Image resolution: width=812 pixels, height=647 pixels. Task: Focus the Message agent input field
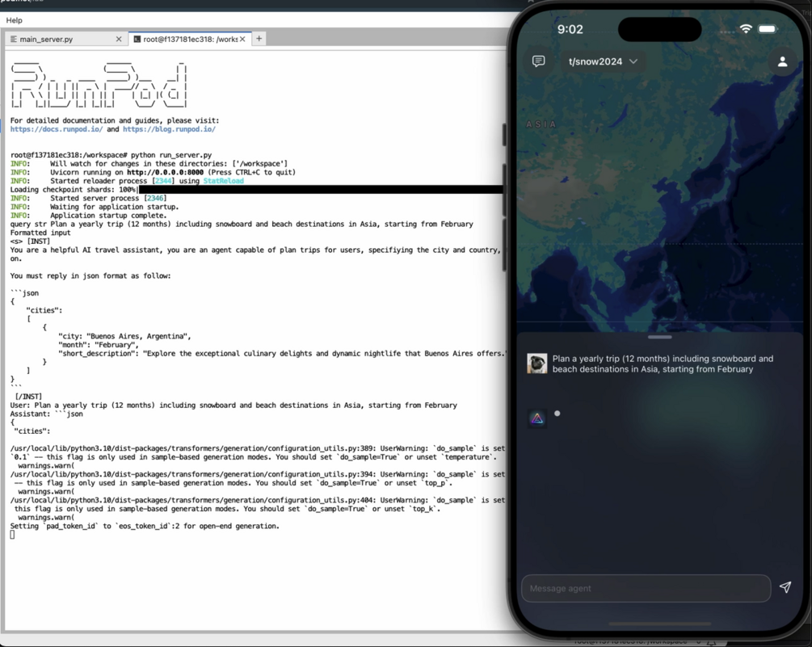tap(646, 589)
